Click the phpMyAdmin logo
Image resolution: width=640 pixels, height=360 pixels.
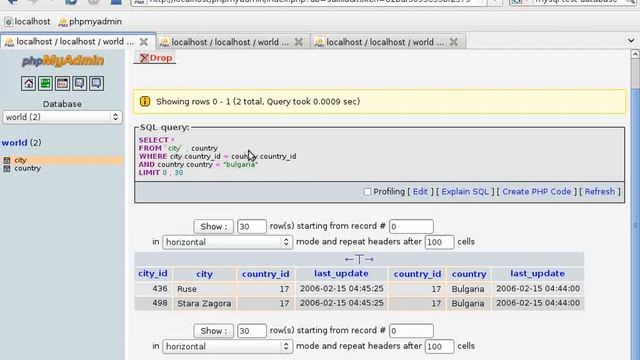(63, 61)
